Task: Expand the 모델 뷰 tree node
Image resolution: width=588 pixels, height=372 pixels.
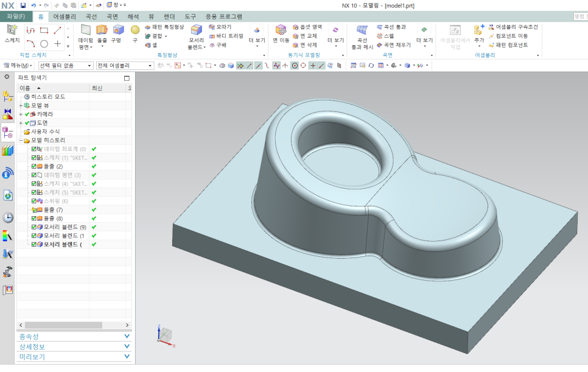Action: (21, 106)
